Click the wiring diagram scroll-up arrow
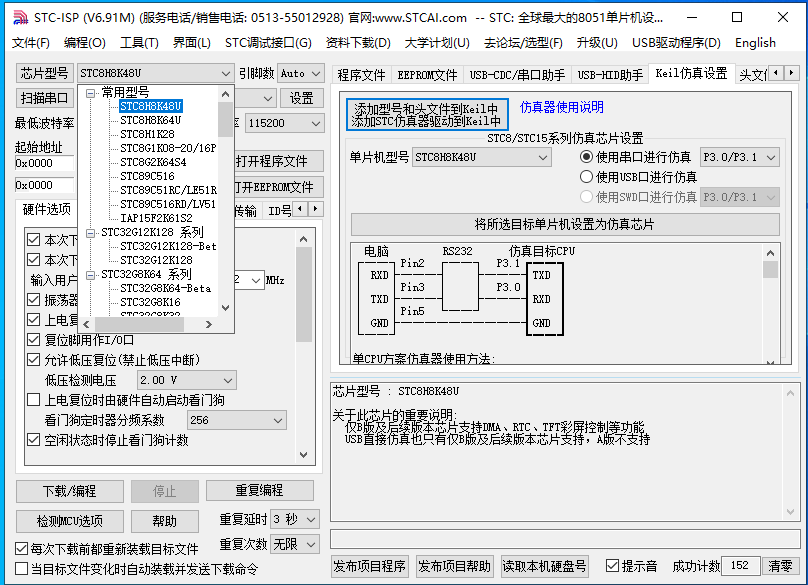808x585 pixels. [x=770, y=253]
